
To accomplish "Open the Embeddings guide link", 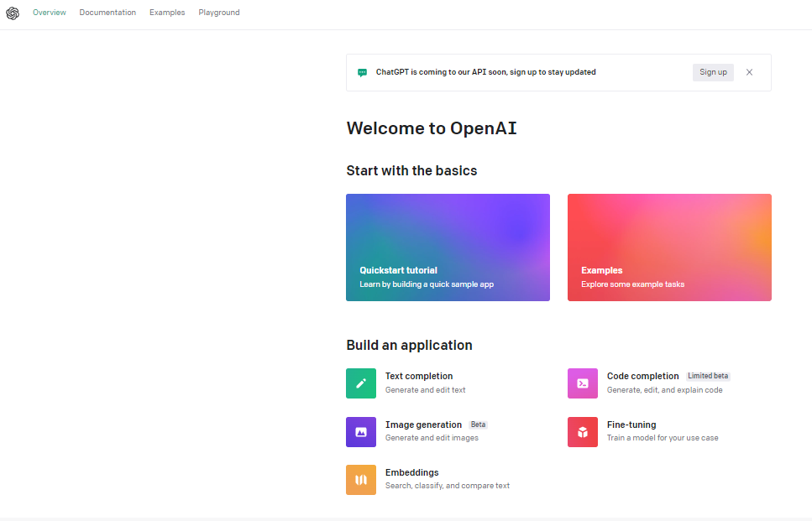I will pos(411,472).
